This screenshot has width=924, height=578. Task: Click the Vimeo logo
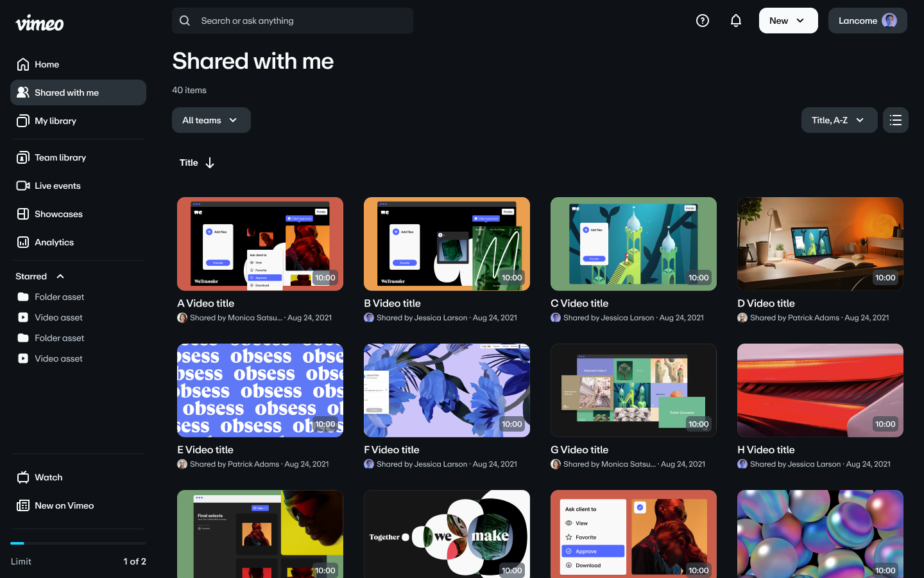[x=39, y=24]
